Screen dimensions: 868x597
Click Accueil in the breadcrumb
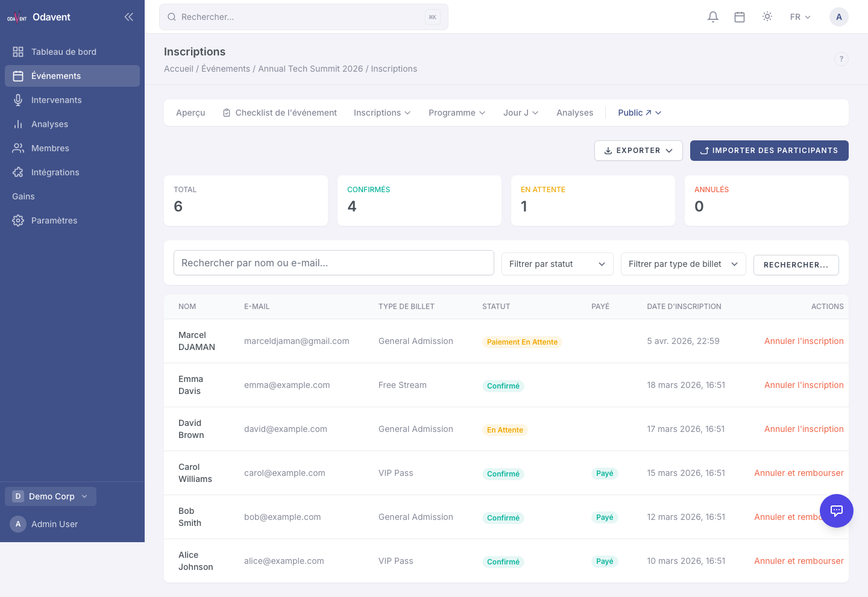point(178,69)
